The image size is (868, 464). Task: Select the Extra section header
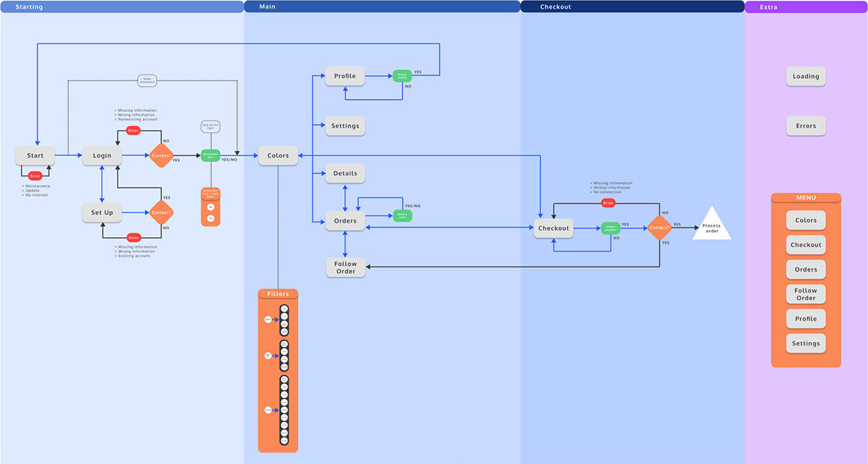805,7
